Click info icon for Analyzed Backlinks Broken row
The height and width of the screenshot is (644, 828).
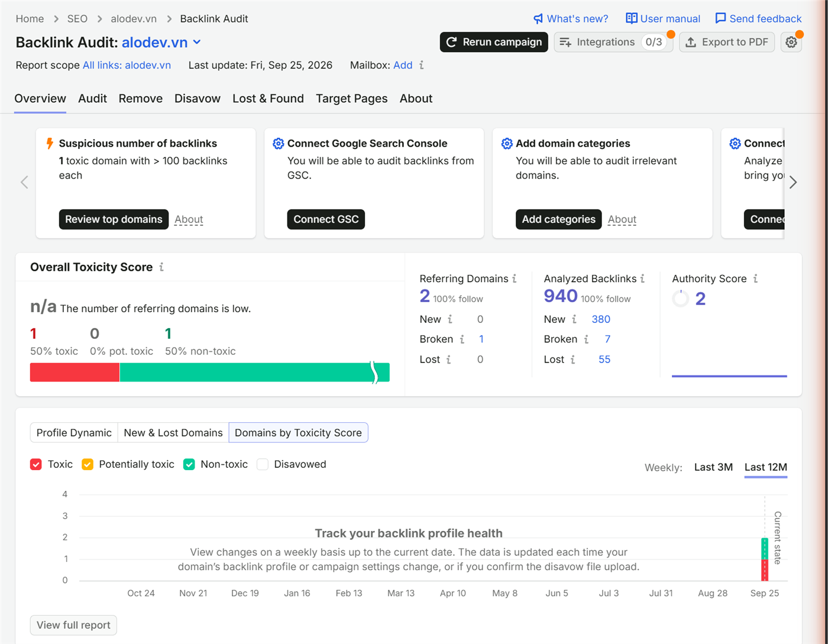pos(586,339)
